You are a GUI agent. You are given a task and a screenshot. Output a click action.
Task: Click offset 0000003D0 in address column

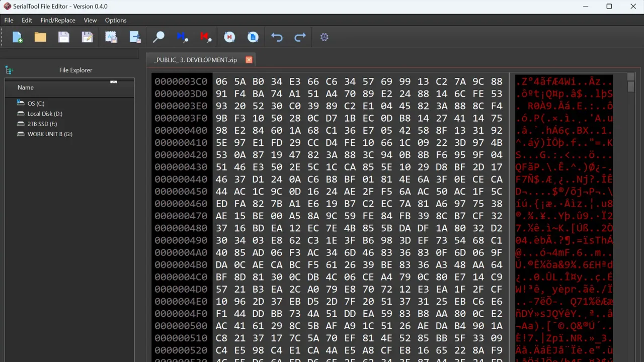coord(181,94)
